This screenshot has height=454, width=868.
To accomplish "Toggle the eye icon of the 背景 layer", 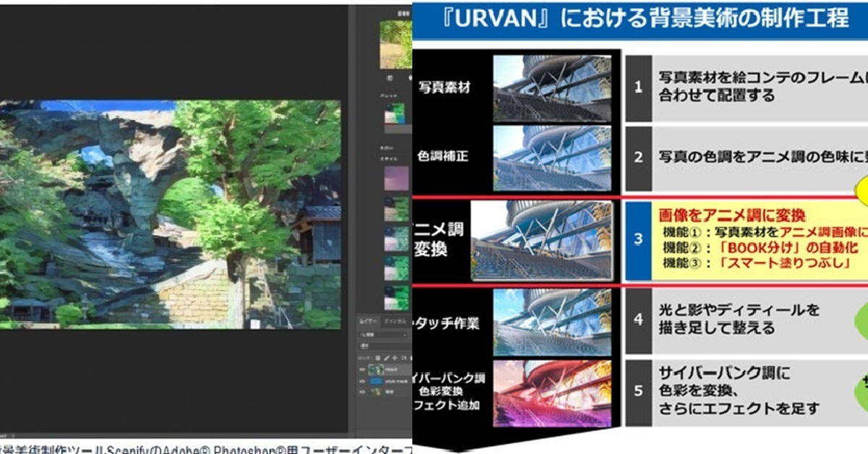I will click(x=362, y=392).
